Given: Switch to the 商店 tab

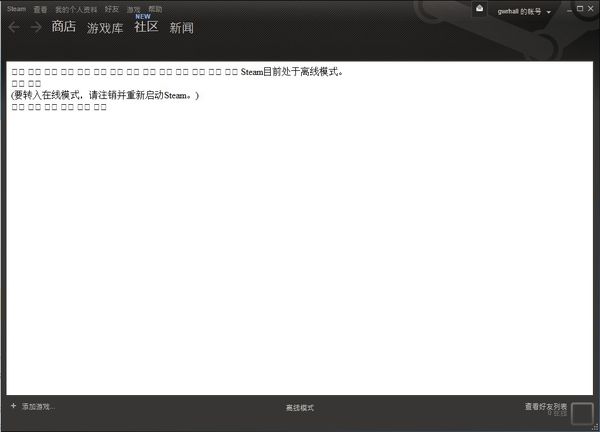Looking at the screenshot, I should (x=64, y=26).
